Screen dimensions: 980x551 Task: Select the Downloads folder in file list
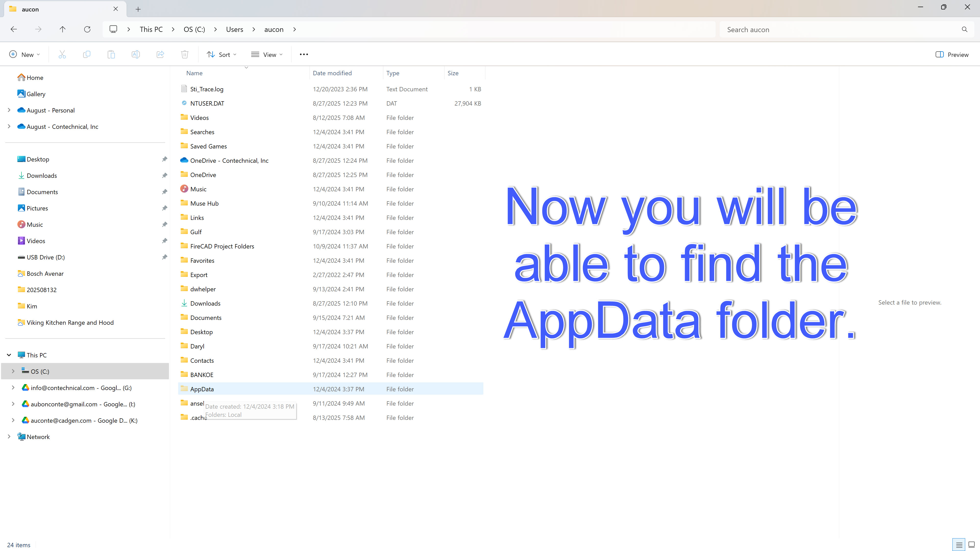click(330, 304)
